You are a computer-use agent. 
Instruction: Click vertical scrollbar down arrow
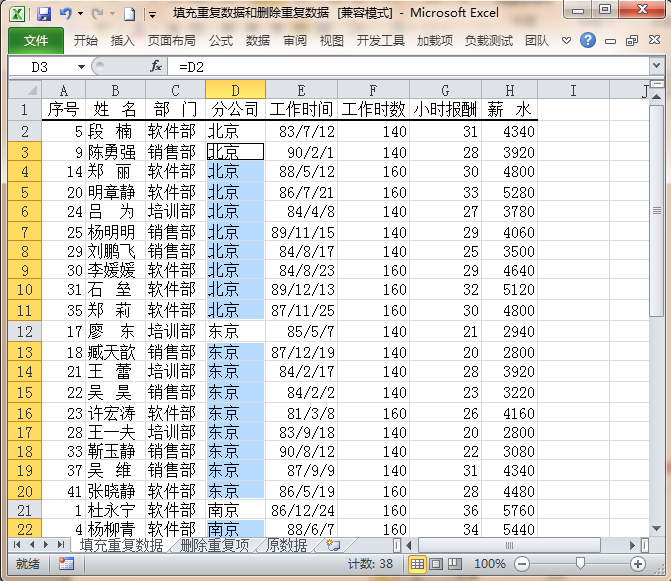(656, 529)
